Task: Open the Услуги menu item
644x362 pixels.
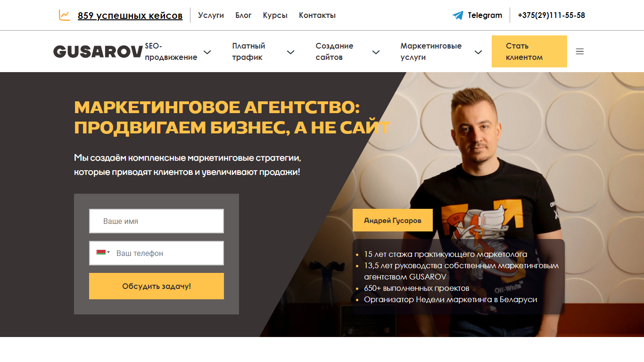Action: click(x=211, y=15)
